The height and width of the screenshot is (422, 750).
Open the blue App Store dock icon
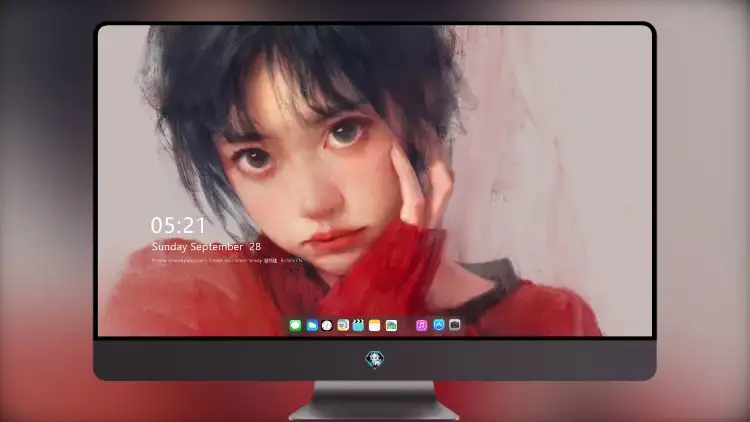click(439, 325)
